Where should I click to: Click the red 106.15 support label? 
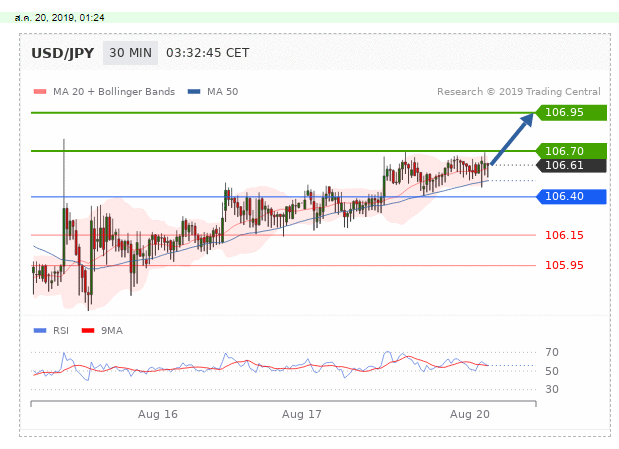tap(564, 235)
